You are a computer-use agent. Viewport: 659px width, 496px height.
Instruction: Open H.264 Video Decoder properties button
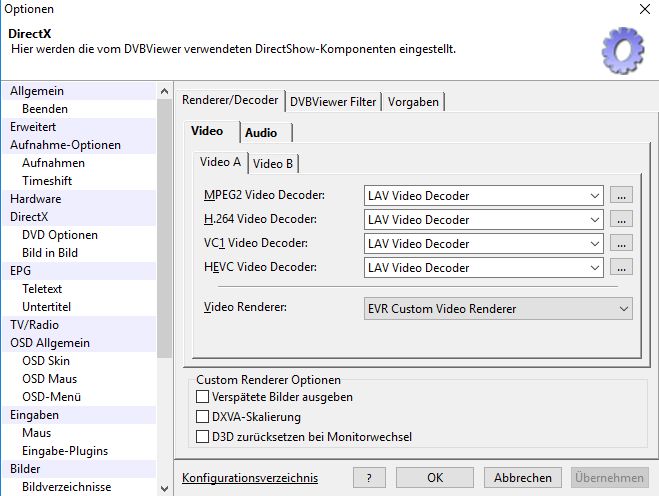(621, 219)
